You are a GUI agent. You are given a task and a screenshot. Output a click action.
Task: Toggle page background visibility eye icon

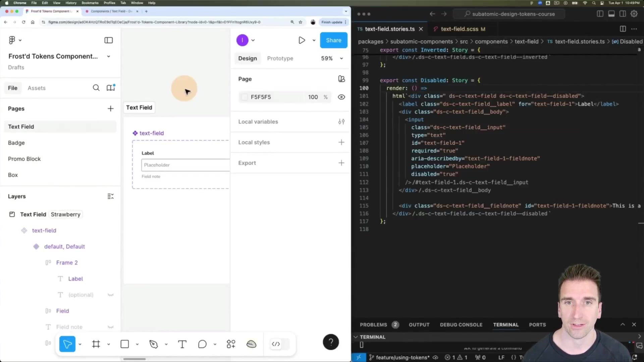pos(341,97)
